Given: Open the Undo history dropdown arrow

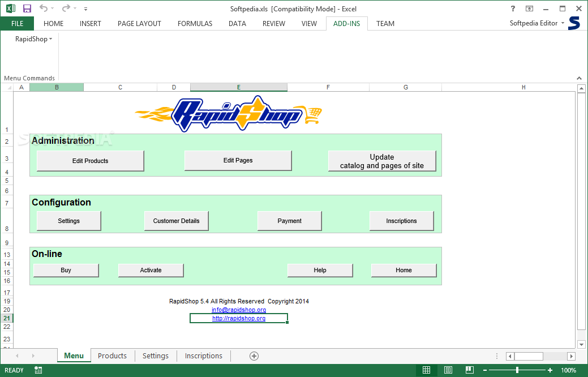Looking at the screenshot, I should click(52, 8).
